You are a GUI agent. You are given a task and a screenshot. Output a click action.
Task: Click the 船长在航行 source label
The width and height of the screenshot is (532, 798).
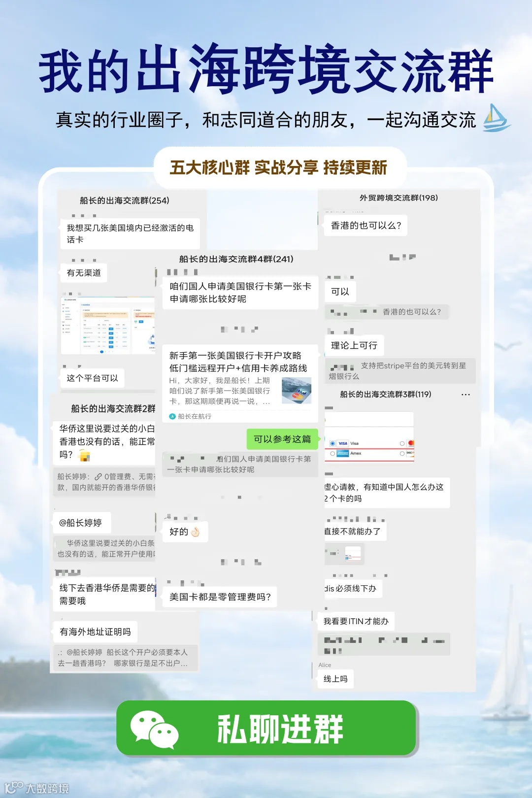tap(195, 416)
